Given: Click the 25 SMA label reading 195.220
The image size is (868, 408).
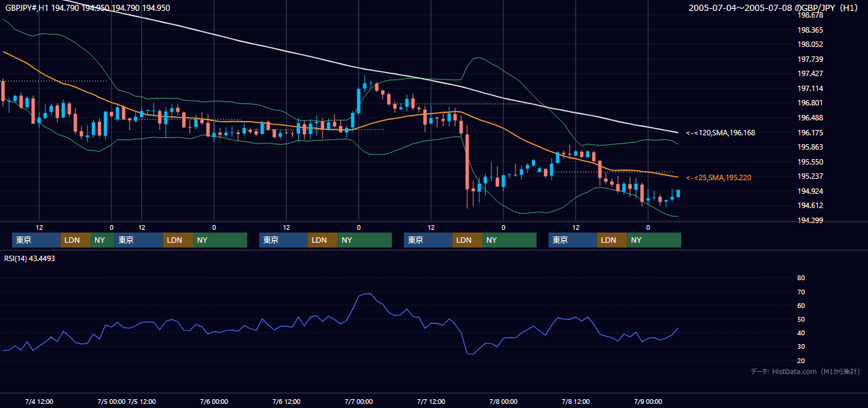Looking at the screenshot, I should point(719,177).
